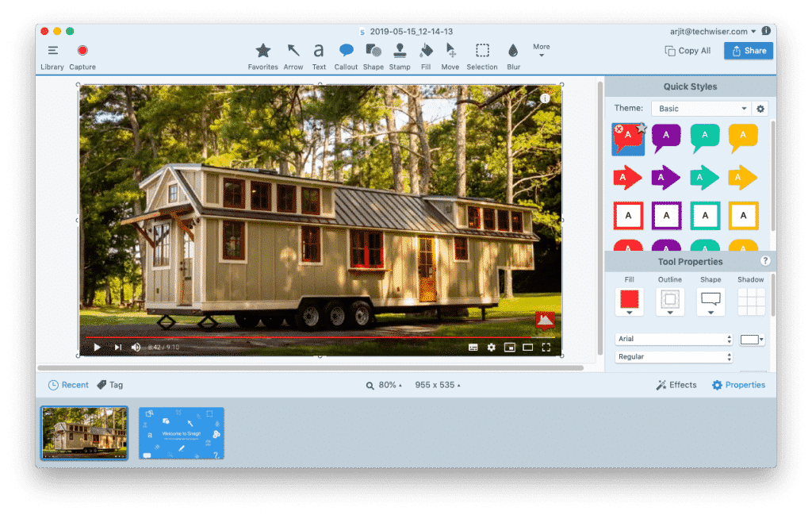812x515 pixels.
Task: Click Copy All
Action: (x=688, y=50)
